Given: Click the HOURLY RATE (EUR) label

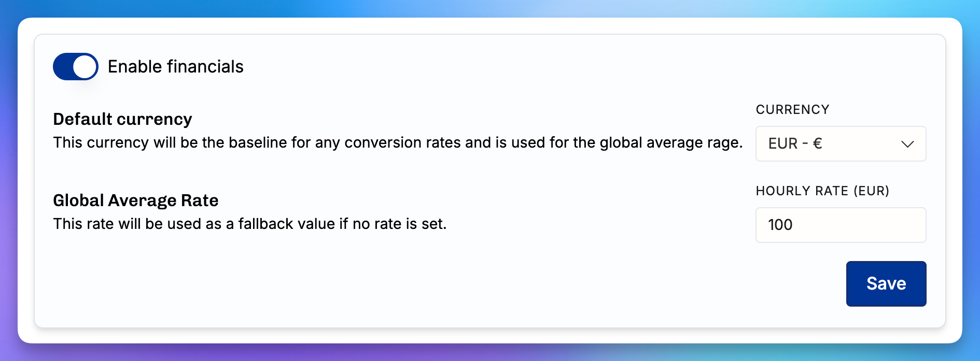Looking at the screenshot, I should 822,191.
